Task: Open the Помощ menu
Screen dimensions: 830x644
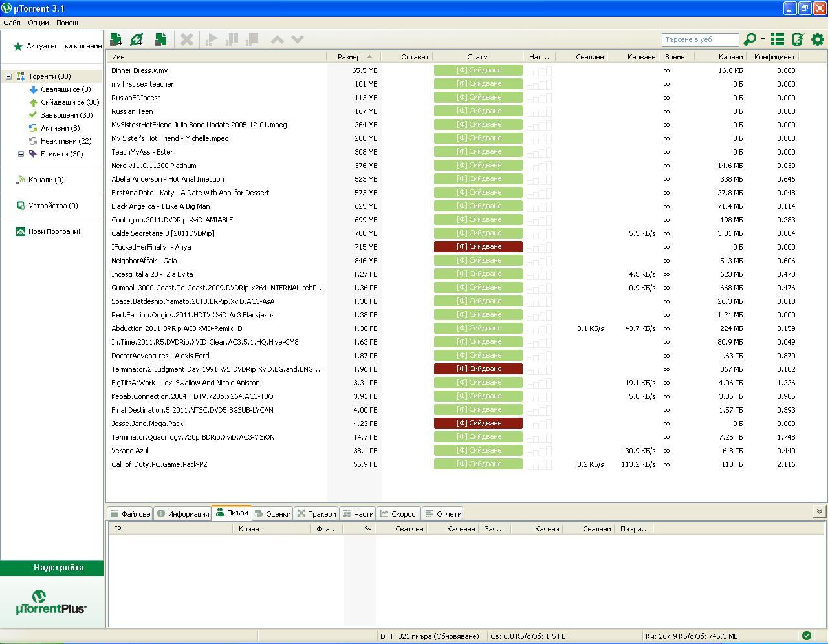Action: click(67, 23)
